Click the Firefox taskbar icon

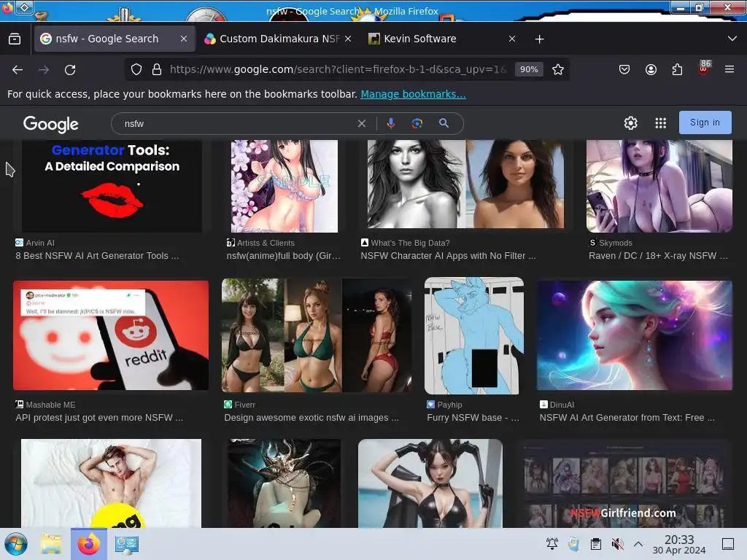[x=89, y=544]
